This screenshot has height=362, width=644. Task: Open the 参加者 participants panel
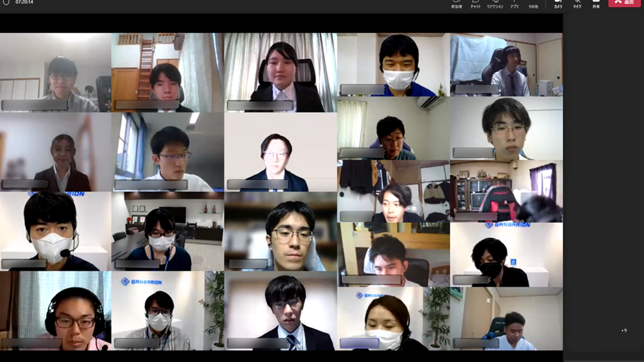point(456,4)
